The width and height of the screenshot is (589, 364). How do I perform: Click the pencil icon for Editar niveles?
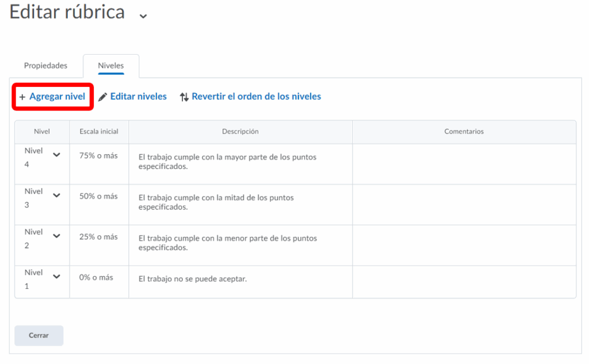click(103, 97)
